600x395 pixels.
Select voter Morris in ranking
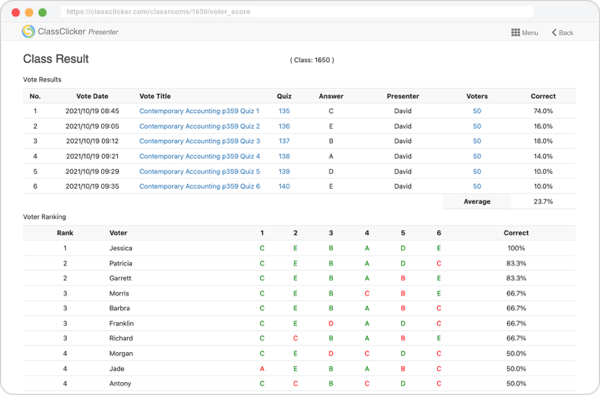coord(119,294)
